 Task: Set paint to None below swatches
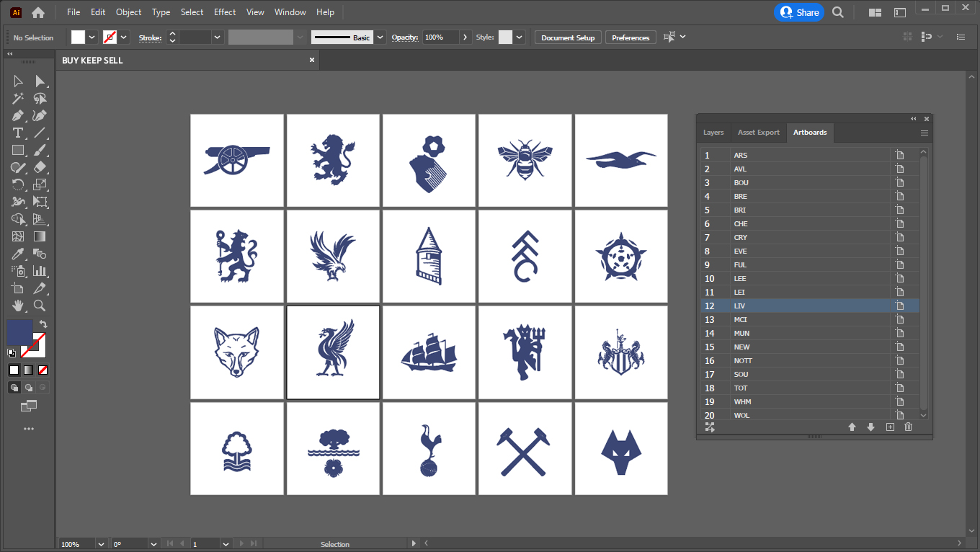point(43,370)
